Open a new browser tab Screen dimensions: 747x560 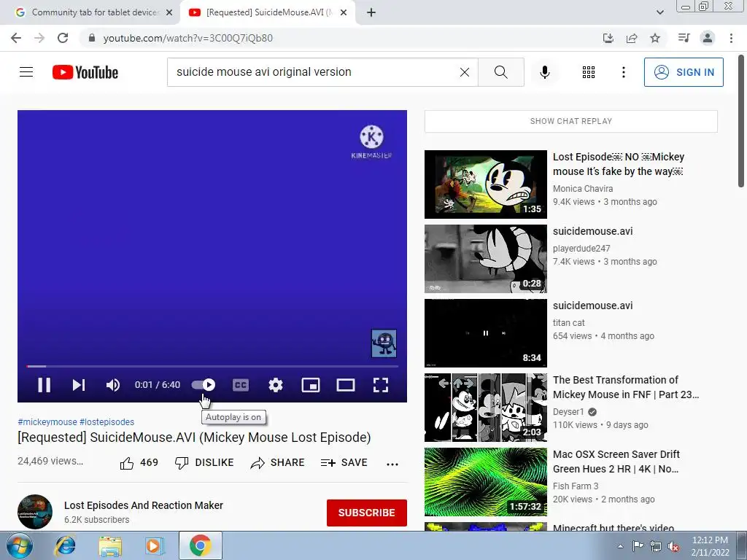(x=371, y=12)
